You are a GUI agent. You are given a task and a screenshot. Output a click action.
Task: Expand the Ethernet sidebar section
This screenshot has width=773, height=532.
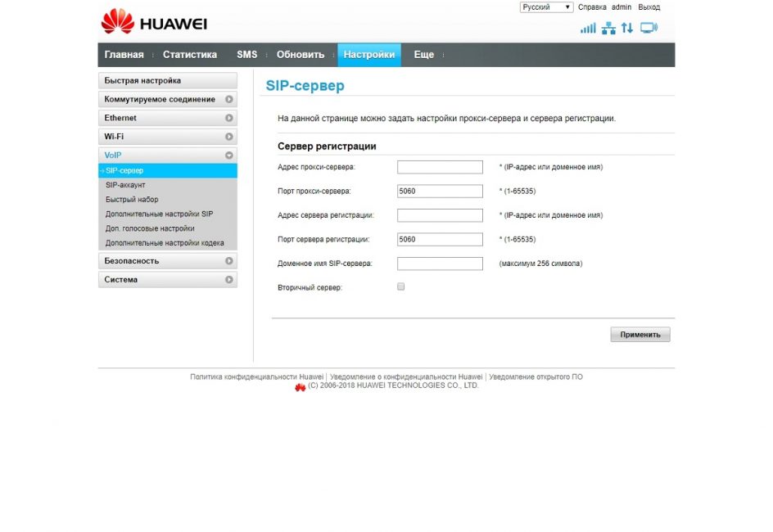[167, 118]
